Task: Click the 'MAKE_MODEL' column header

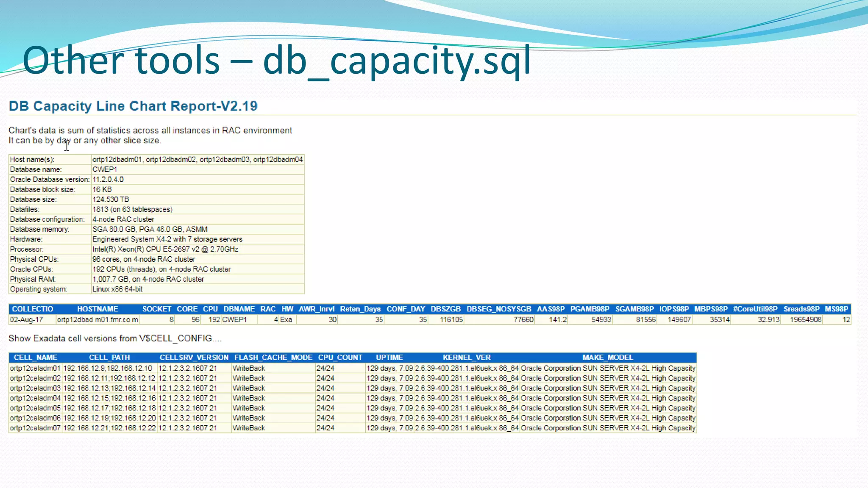Action: coord(608,358)
